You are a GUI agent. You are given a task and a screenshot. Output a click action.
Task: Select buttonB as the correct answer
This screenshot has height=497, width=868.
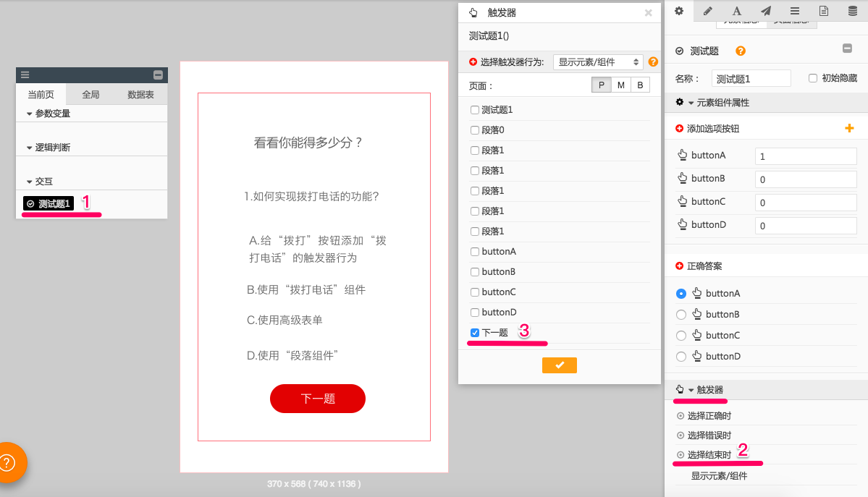pyautogui.click(x=681, y=315)
